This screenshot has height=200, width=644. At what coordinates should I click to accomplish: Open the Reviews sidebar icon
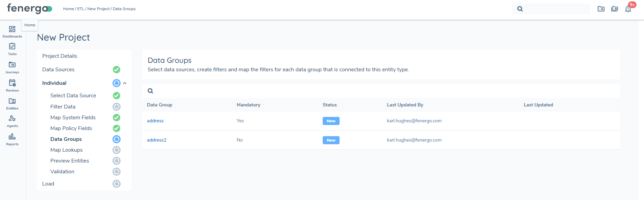point(12,85)
